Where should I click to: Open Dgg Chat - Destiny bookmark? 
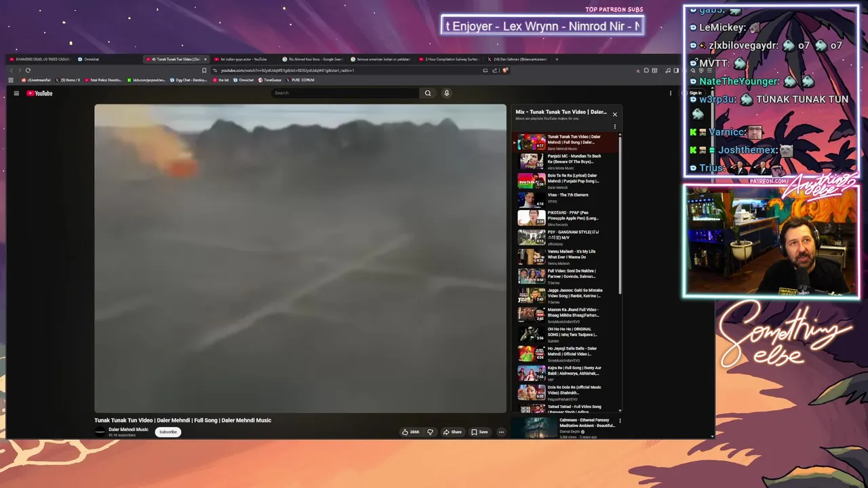pyautogui.click(x=189, y=80)
